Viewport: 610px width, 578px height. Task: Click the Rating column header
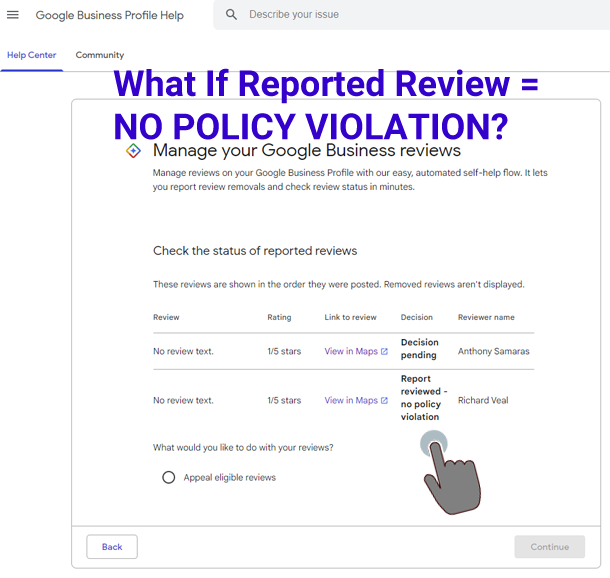(x=279, y=317)
